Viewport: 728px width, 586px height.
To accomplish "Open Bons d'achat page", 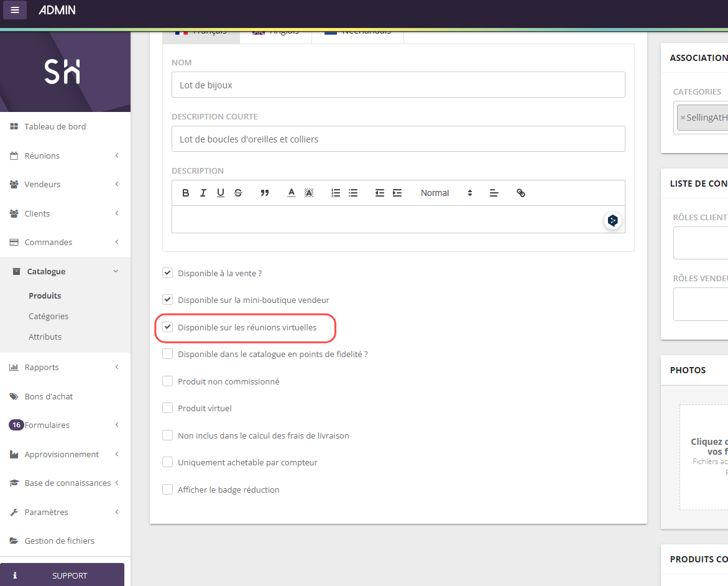I will click(48, 396).
